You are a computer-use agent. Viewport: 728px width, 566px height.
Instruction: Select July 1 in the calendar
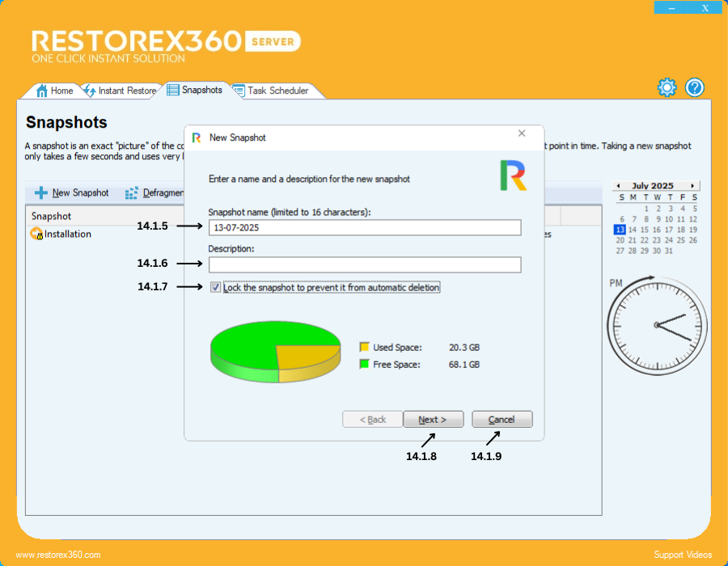[646, 209]
